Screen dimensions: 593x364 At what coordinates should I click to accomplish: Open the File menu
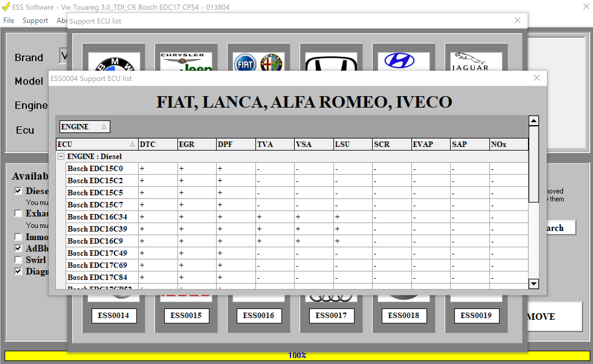(x=9, y=21)
